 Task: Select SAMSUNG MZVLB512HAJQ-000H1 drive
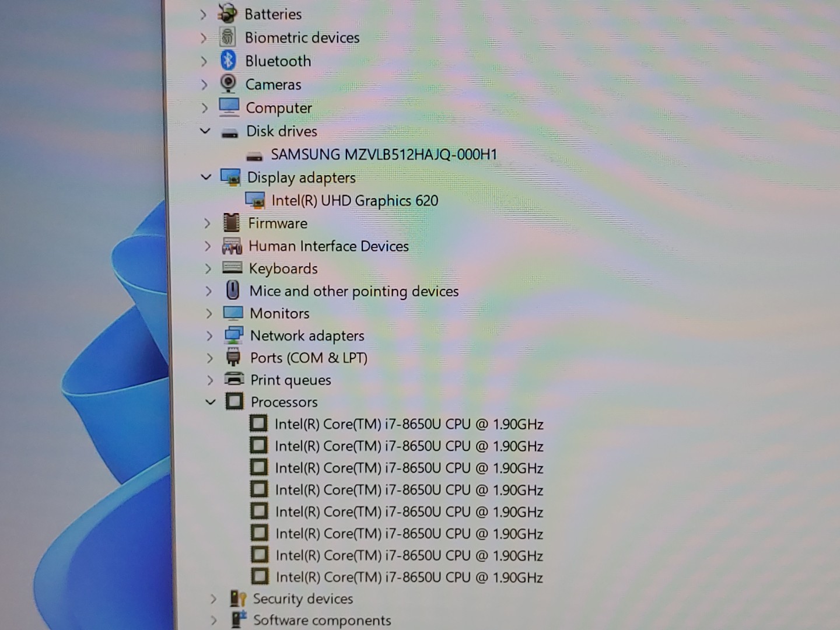pos(384,155)
